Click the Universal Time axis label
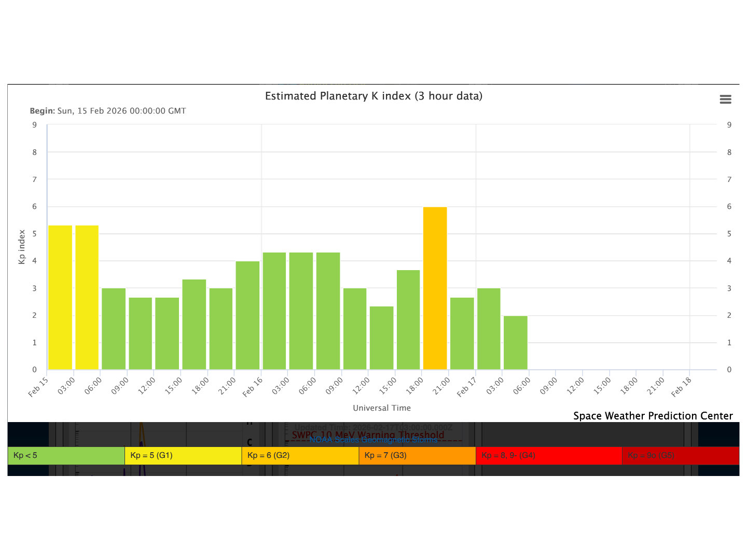The height and width of the screenshot is (560, 747). pos(382,408)
